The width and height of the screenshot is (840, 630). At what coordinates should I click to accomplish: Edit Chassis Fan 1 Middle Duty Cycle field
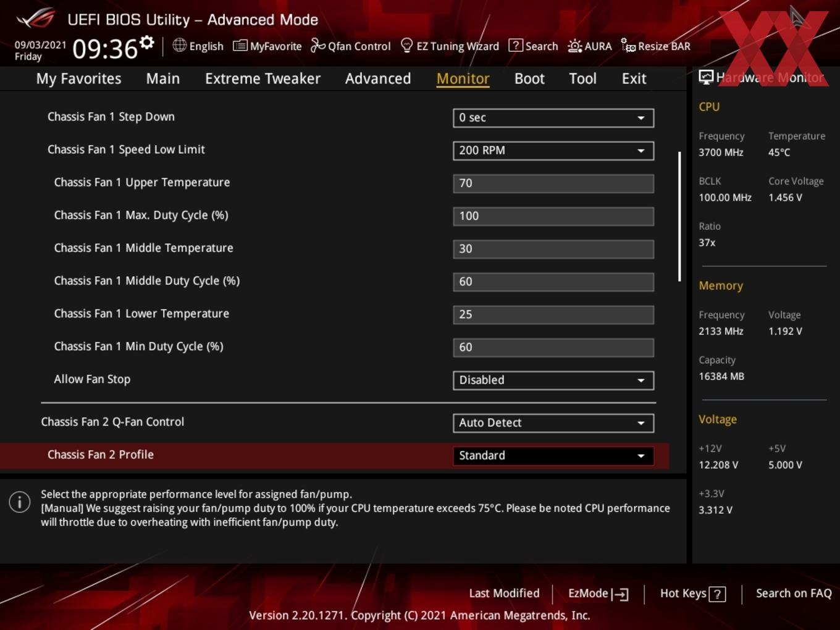(x=553, y=281)
